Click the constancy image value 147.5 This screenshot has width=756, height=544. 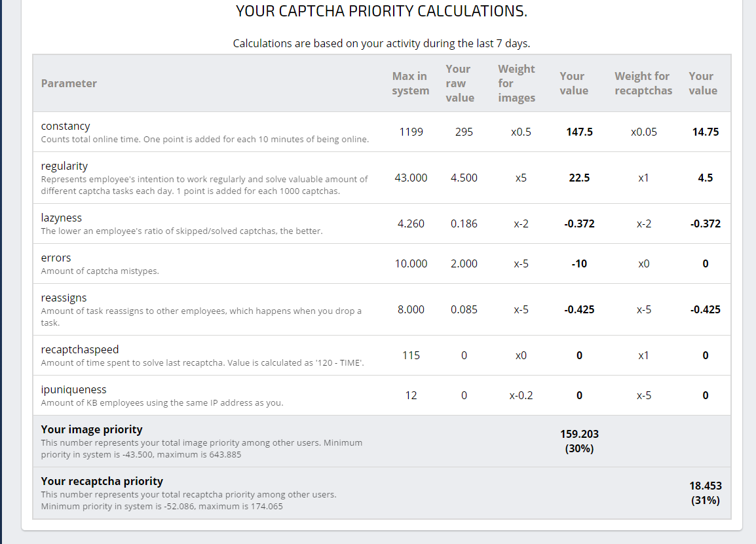click(579, 132)
